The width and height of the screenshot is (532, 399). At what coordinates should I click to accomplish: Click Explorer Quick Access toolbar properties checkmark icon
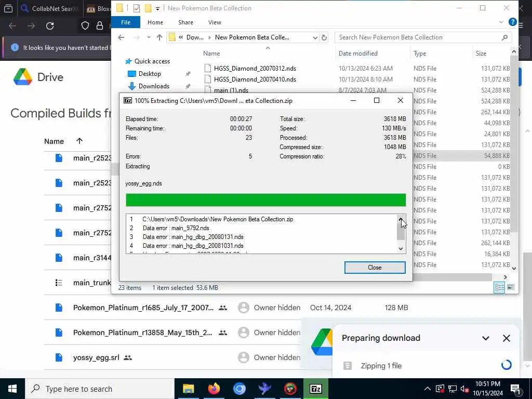point(137,8)
